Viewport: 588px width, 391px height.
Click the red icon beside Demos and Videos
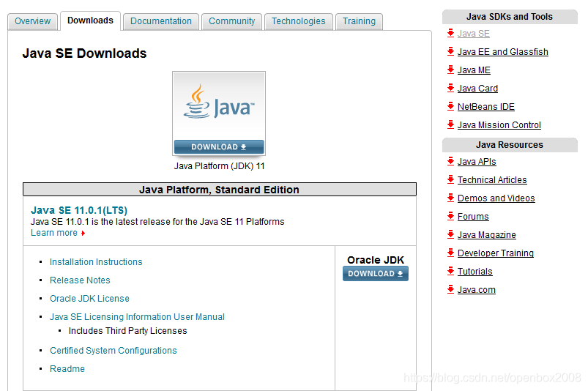(x=451, y=198)
